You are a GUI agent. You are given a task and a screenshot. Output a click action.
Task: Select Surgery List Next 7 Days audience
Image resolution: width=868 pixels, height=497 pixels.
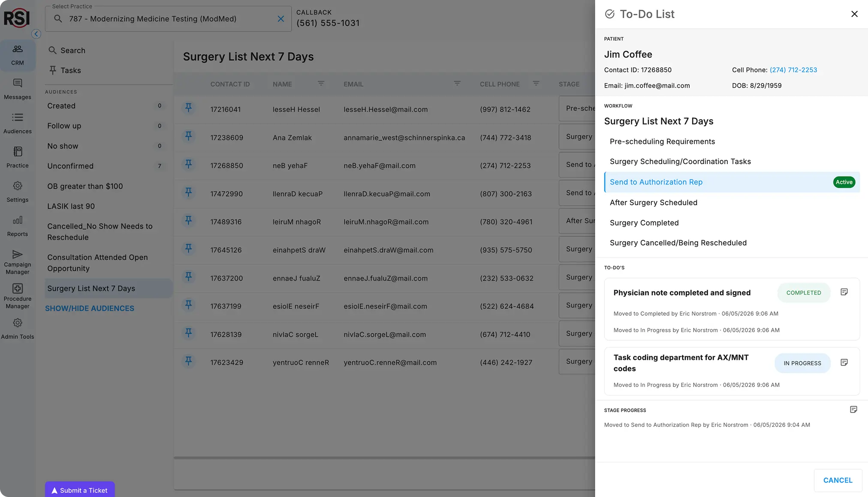coord(108,289)
